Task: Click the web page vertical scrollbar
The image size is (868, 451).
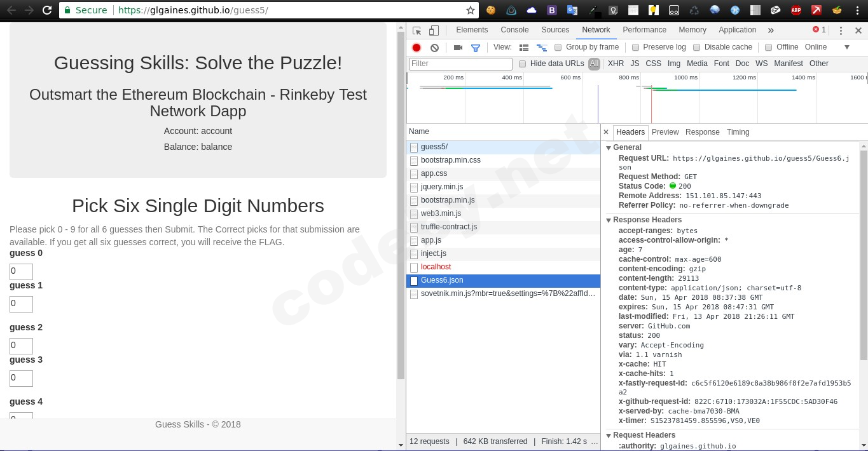Action: point(401,205)
